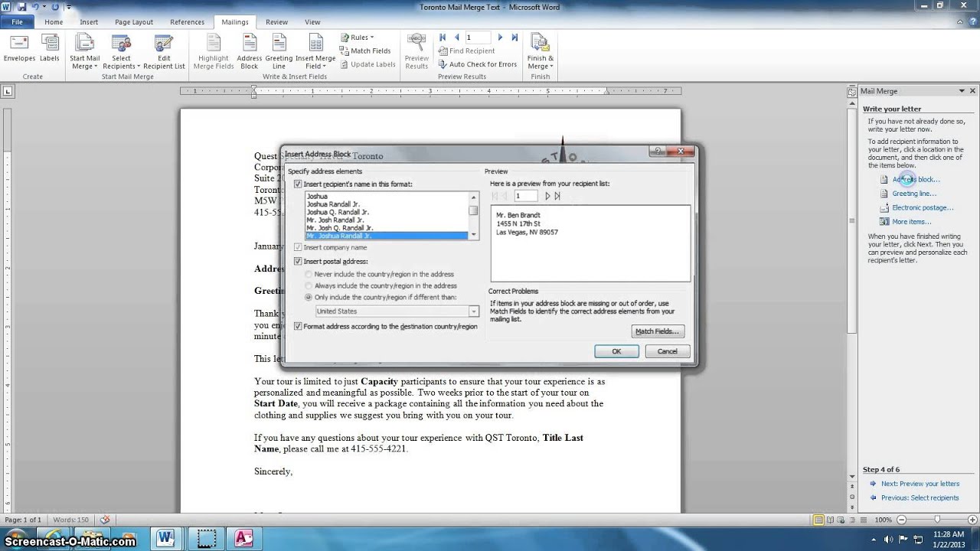Screen dimensions: 980x551
Task: Go to last record in the ribbon
Action: (x=514, y=37)
